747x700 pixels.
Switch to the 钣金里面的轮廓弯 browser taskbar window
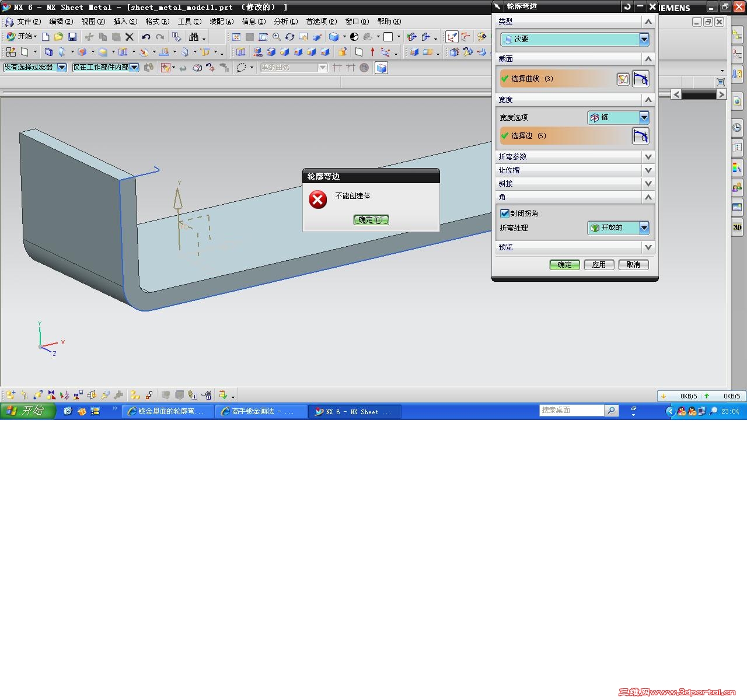(167, 412)
